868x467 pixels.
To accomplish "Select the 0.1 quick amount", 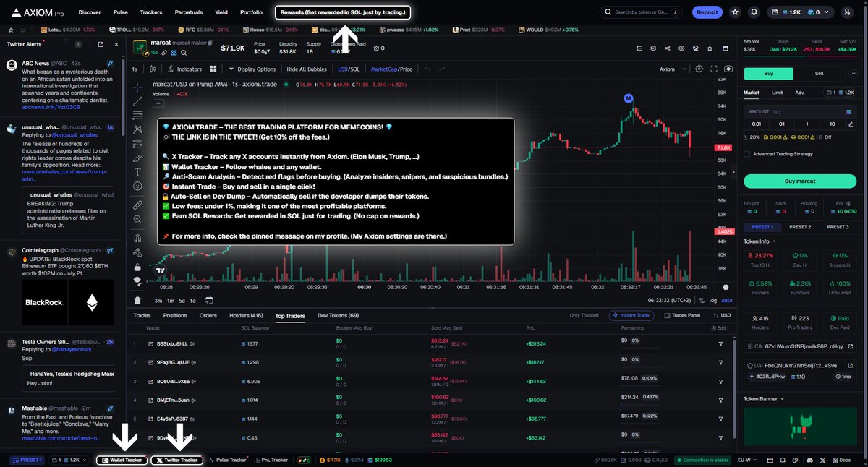I will click(781, 124).
